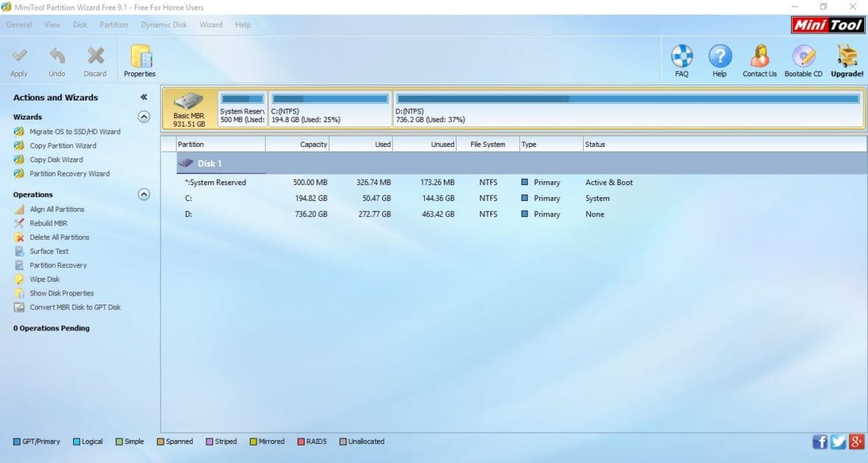868x463 pixels.
Task: Open the Dynamic Disk menu
Action: point(164,24)
